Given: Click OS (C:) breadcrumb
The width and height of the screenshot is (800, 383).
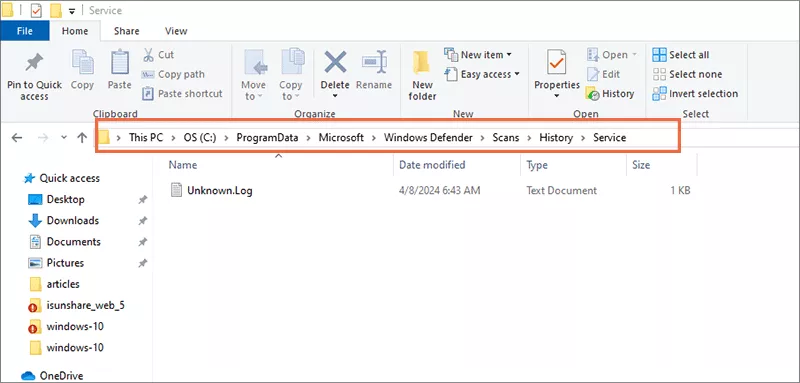Looking at the screenshot, I should click(x=200, y=138).
